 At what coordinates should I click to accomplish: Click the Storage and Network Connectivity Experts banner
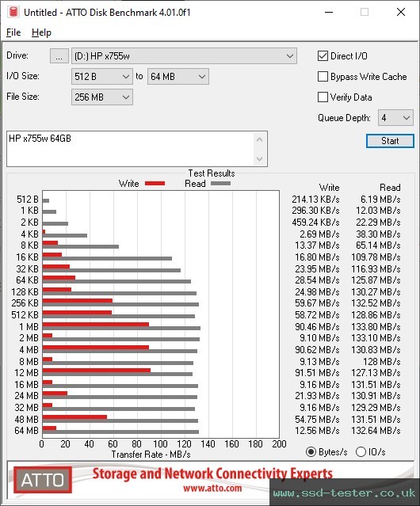tap(212, 474)
